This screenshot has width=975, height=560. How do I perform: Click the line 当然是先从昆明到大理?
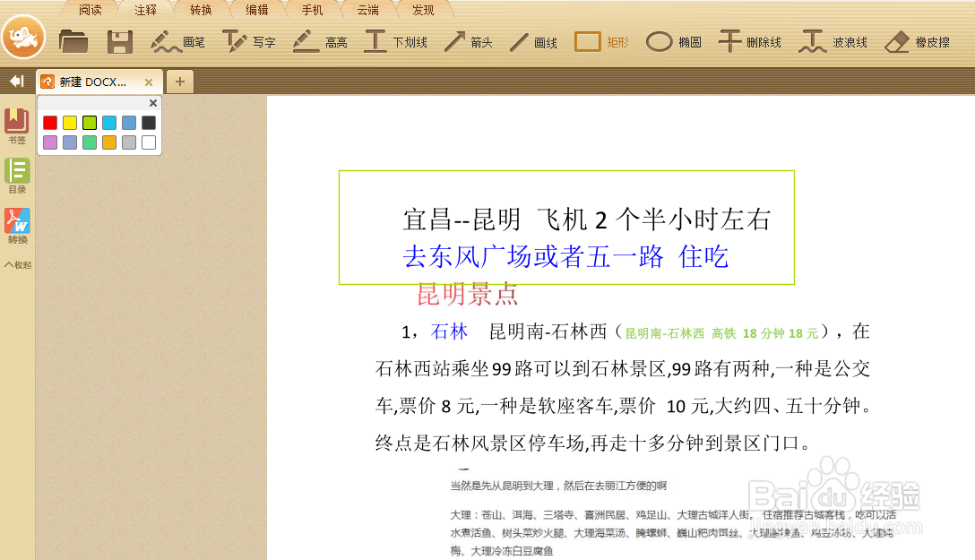pos(558,486)
